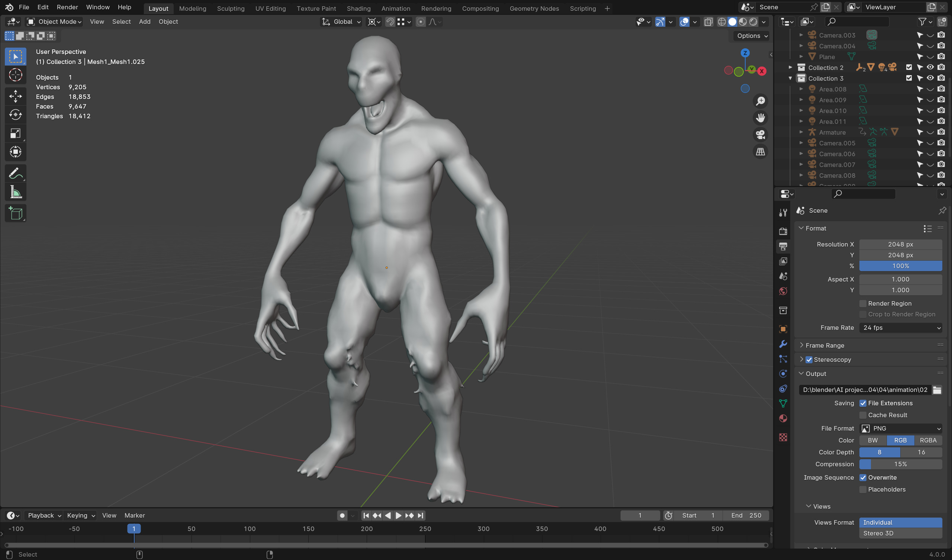Open the File menu

[24, 7]
